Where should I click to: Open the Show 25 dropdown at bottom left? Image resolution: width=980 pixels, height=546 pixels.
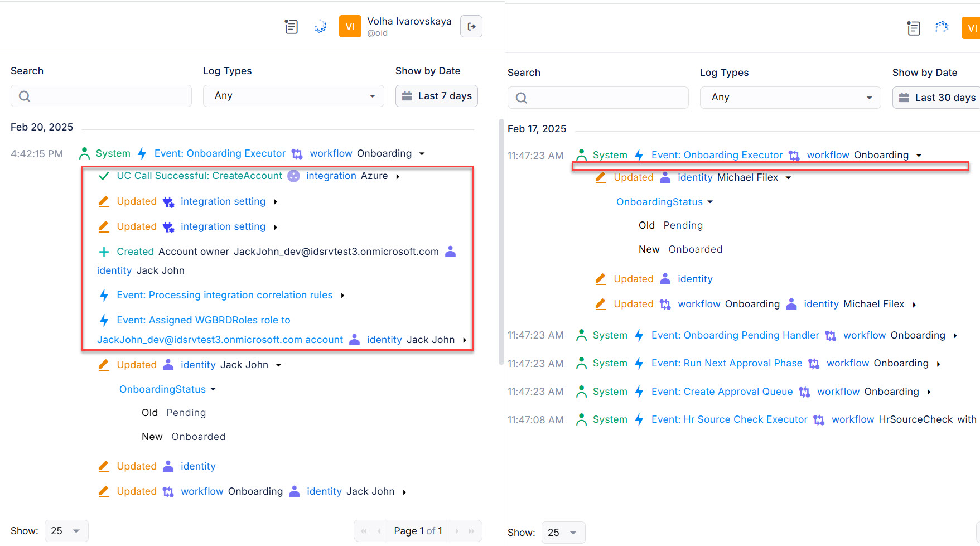point(66,530)
